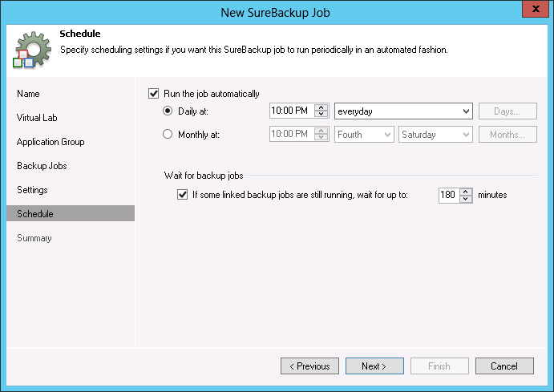Navigate to the Backup Jobs step

click(x=42, y=166)
